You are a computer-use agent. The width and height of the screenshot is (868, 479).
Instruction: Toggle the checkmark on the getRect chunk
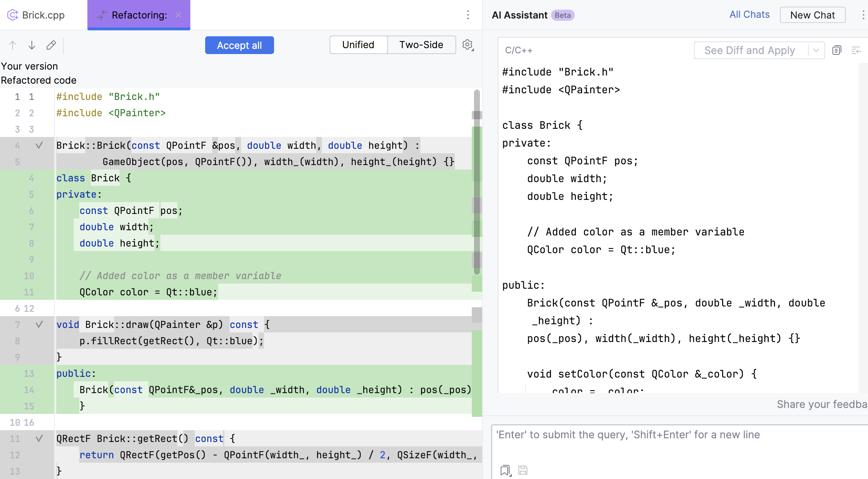point(39,439)
